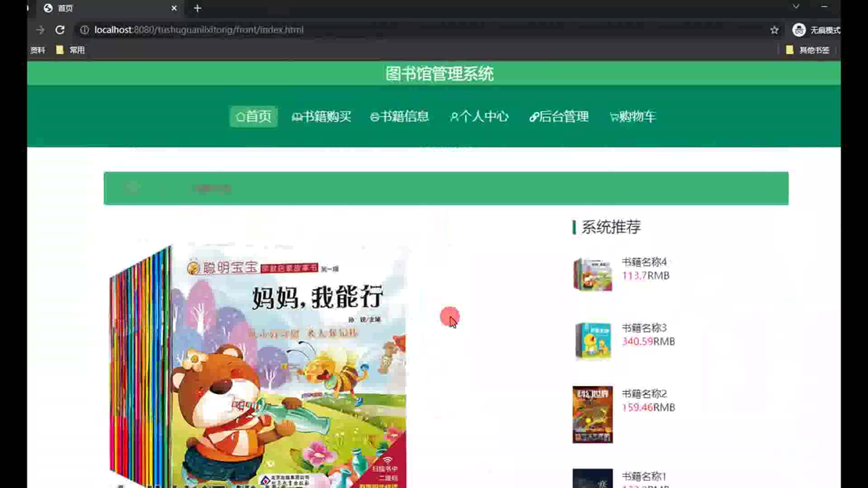Click the 系统推荐 section heading
868x488 pixels.
[611, 227]
